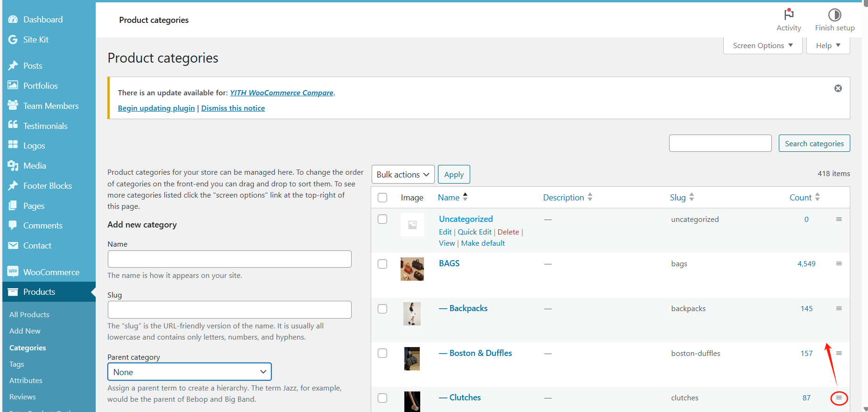The height and width of the screenshot is (412, 868).
Task: Click the Begin updating plugin link
Action: point(156,108)
